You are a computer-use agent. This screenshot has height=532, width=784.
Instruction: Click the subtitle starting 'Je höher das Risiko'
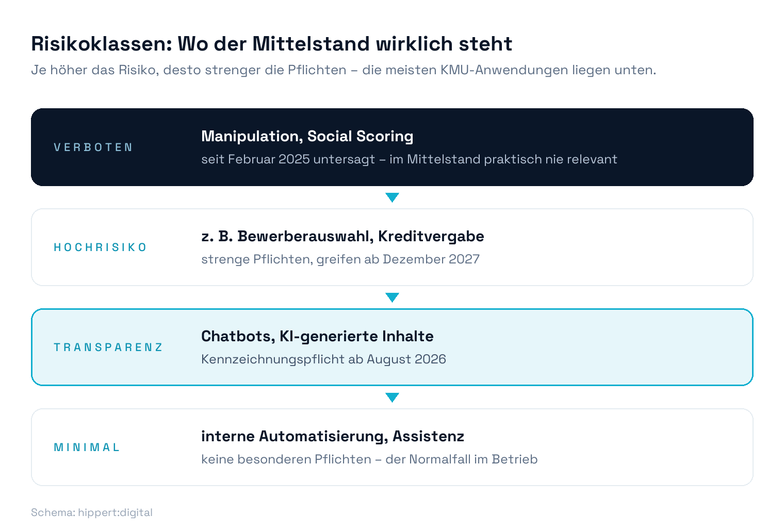(x=344, y=70)
